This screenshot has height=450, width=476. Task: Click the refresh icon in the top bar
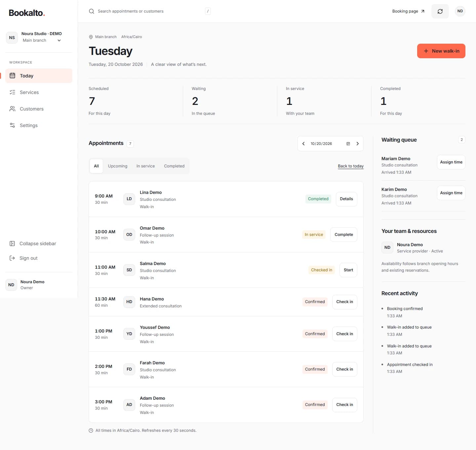point(440,11)
